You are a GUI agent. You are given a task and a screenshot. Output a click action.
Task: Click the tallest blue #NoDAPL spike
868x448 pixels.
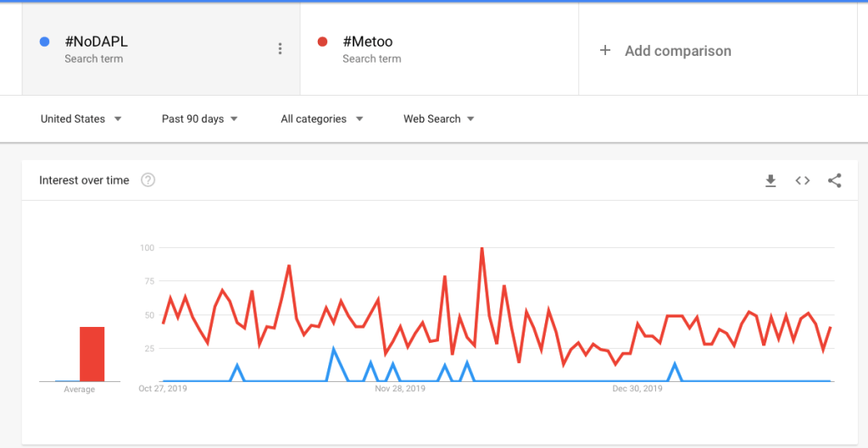[x=334, y=349]
